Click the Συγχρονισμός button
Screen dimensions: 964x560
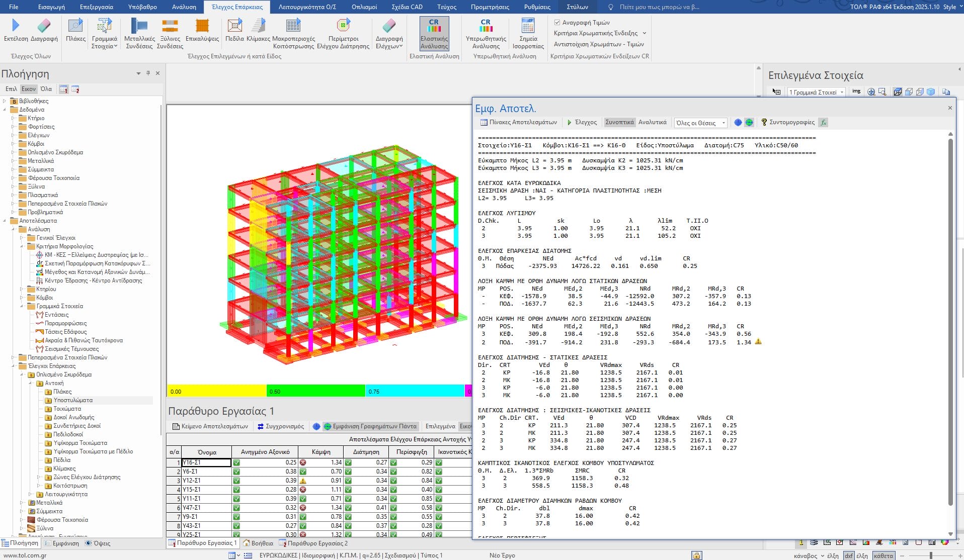281,426
